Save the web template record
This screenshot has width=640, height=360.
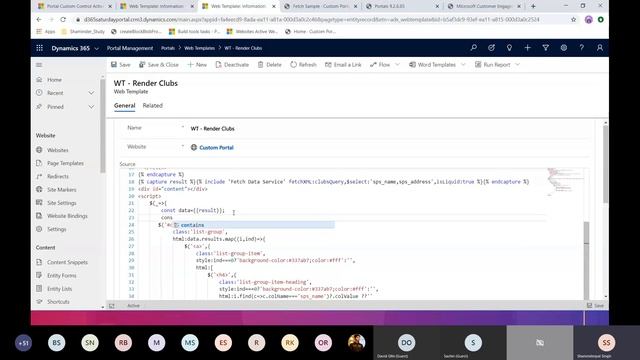(121, 64)
